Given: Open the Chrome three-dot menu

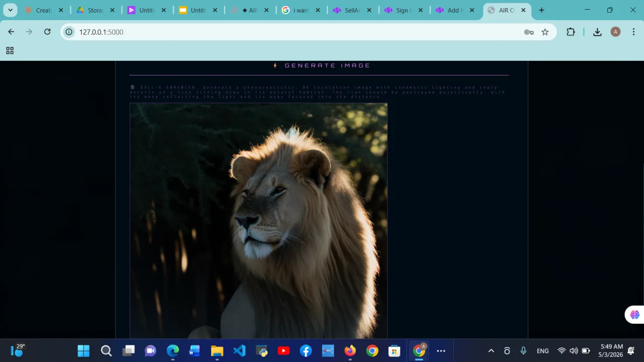Looking at the screenshot, I should pyautogui.click(x=633, y=32).
